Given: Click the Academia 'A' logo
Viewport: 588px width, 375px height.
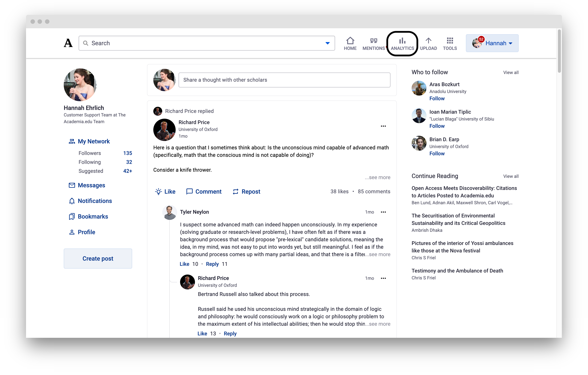Looking at the screenshot, I should pyautogui.click(x=68, y=43).
